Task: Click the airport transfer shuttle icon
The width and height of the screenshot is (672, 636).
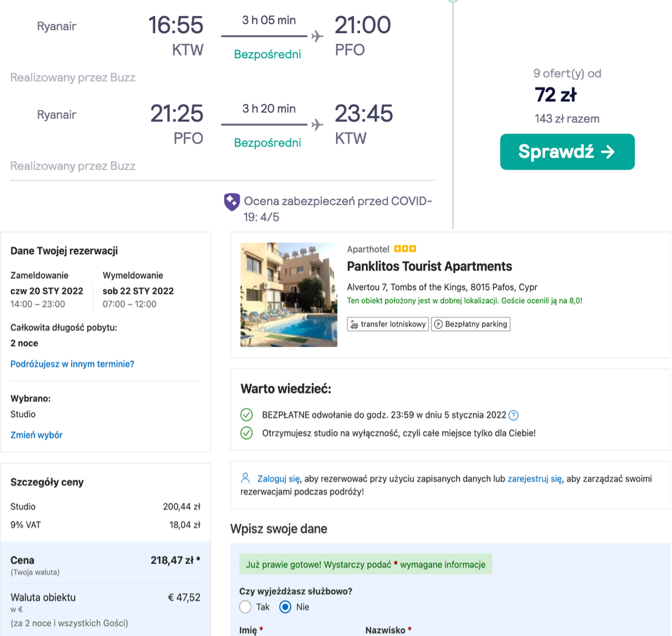Action: 354,324
